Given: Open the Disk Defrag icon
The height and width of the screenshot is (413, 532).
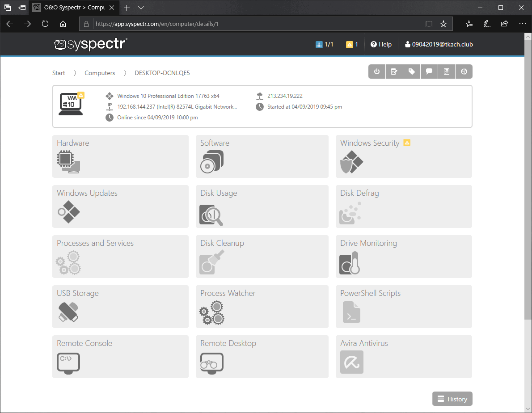Looking at the screenshot, I should coord(350,213).
